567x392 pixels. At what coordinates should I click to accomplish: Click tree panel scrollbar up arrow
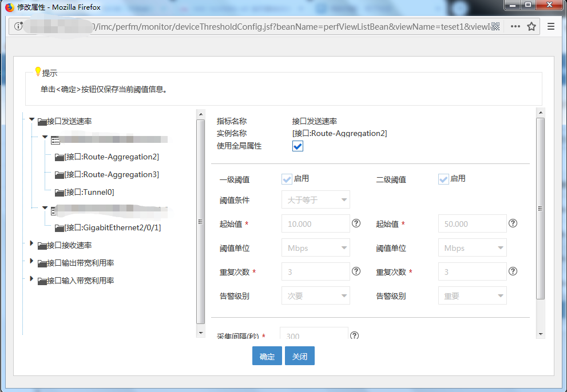[201, 114]
